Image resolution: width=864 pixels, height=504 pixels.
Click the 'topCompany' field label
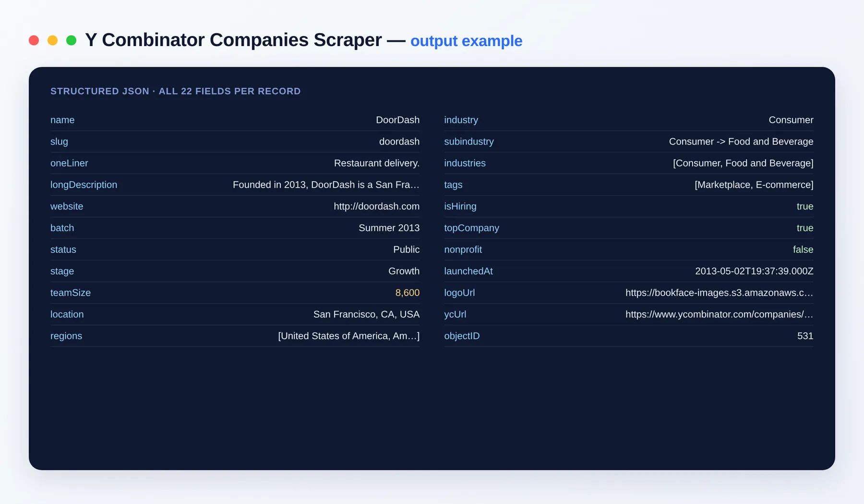click(471, 228)
